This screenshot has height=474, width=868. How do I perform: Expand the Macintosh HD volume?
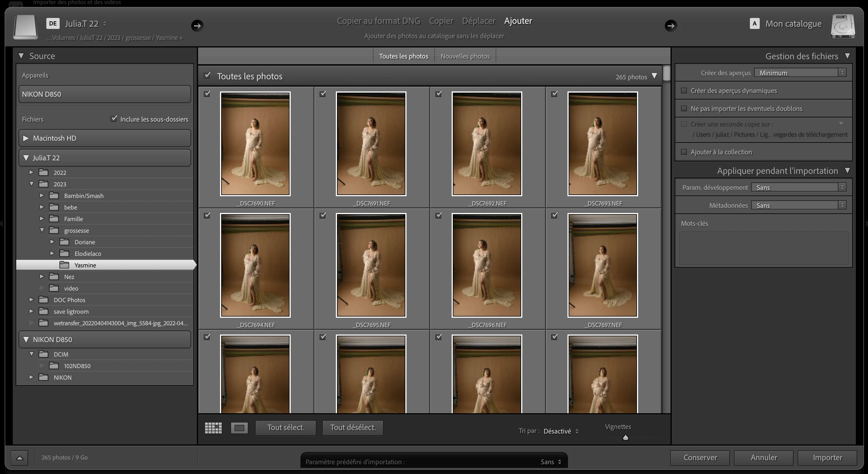(25, 138)
